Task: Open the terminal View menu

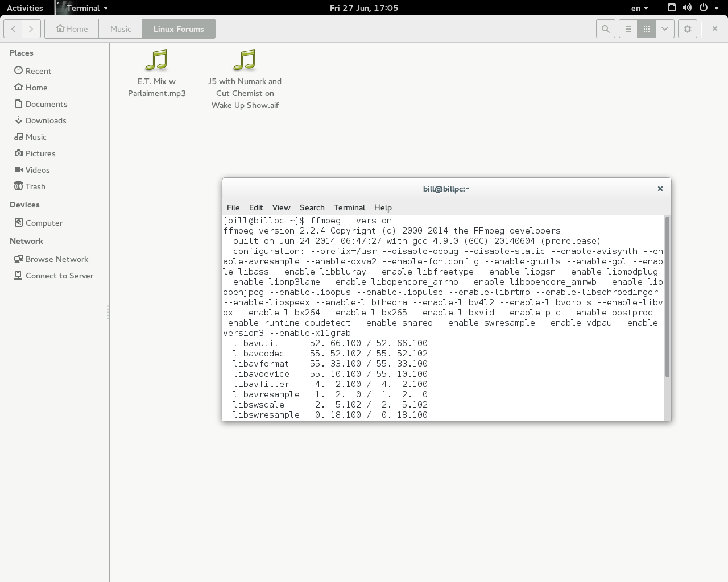Action: coord(281,207)
